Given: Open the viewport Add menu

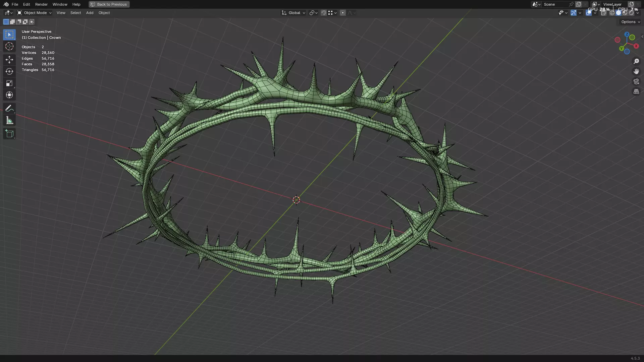Looking at the screenshot, I should [x=90, y=13].
